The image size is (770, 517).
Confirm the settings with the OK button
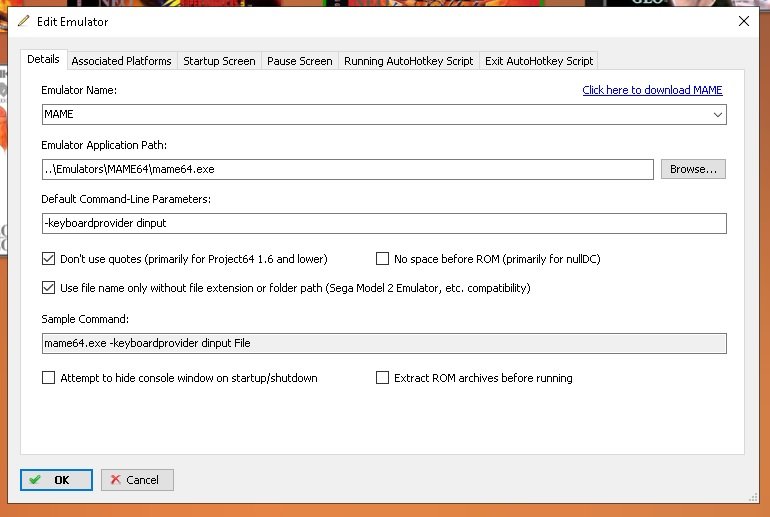56,480
